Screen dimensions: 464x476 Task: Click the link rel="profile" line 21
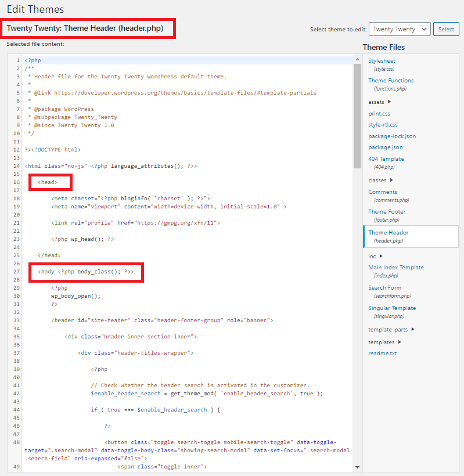click(135, 223)
